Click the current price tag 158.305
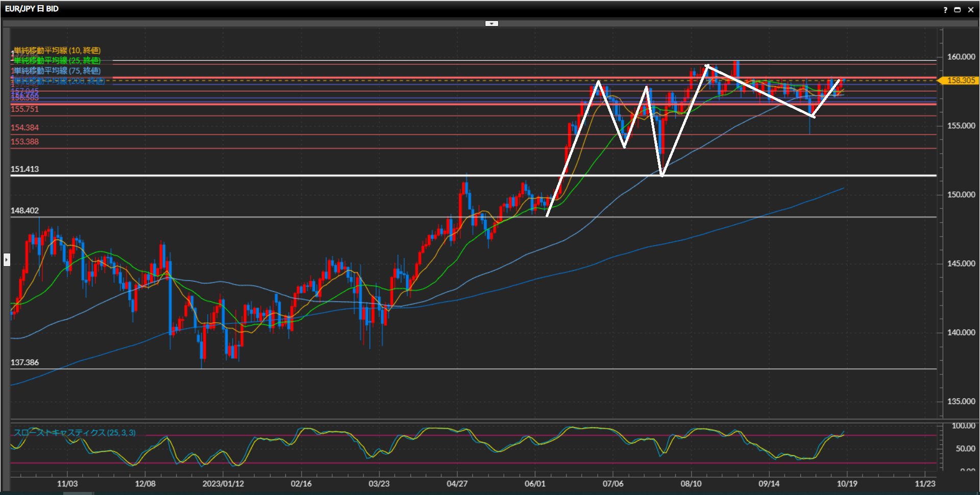 click(960, 80)
